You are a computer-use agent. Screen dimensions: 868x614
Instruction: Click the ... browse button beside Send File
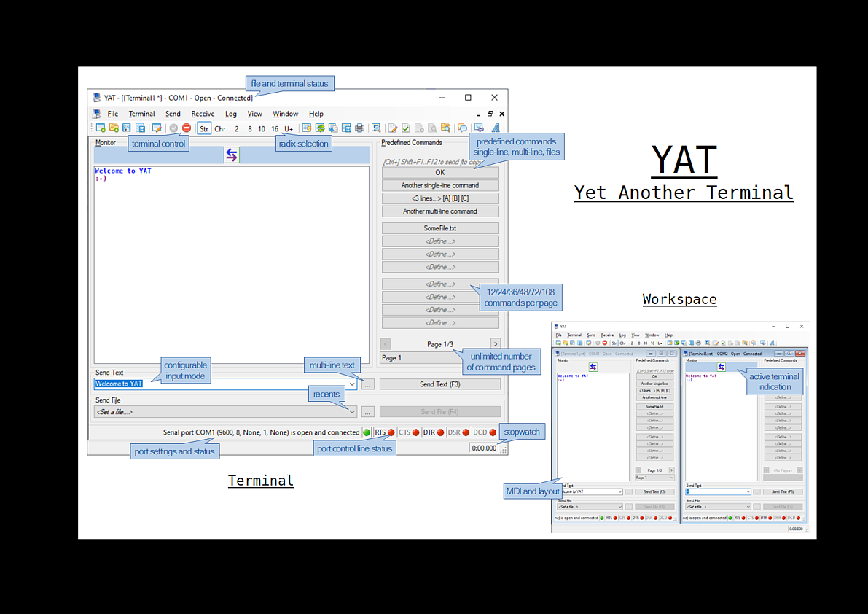point(367,412)
